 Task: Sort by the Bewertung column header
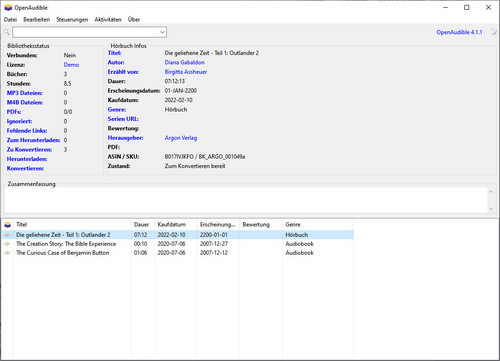click(x=261, y=225)
